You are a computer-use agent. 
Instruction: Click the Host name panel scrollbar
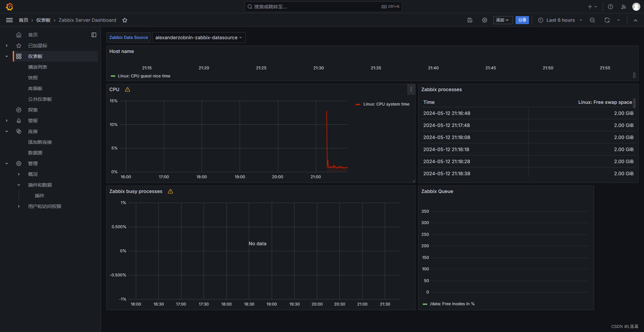(634, 75)
